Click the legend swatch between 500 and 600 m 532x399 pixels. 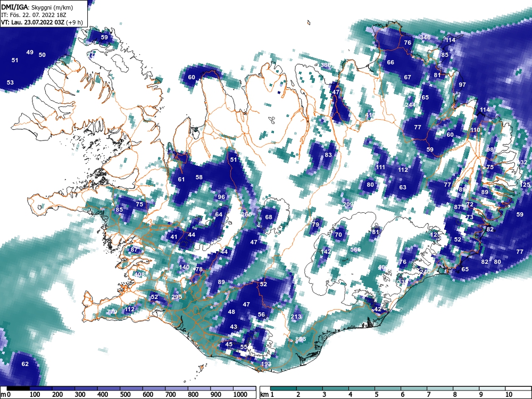(x=131, y=388)
